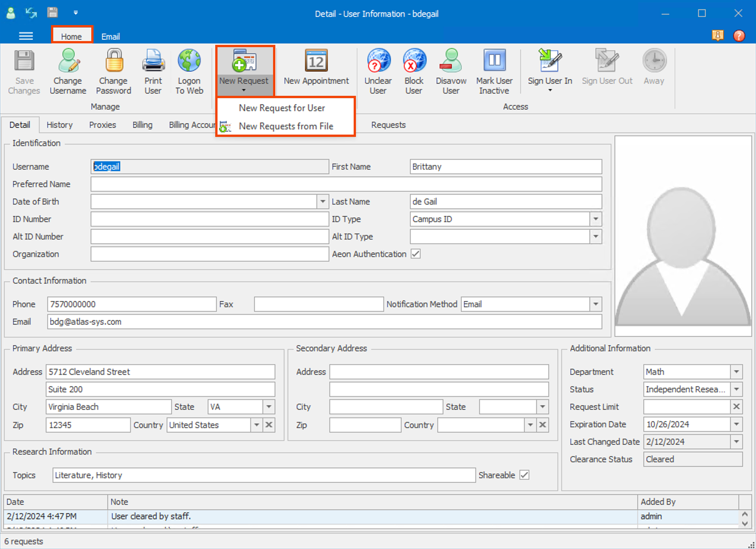Screen dimensions: 756x549
Task: Uncheck the Shareable checkbox
Action: point(524,475)
